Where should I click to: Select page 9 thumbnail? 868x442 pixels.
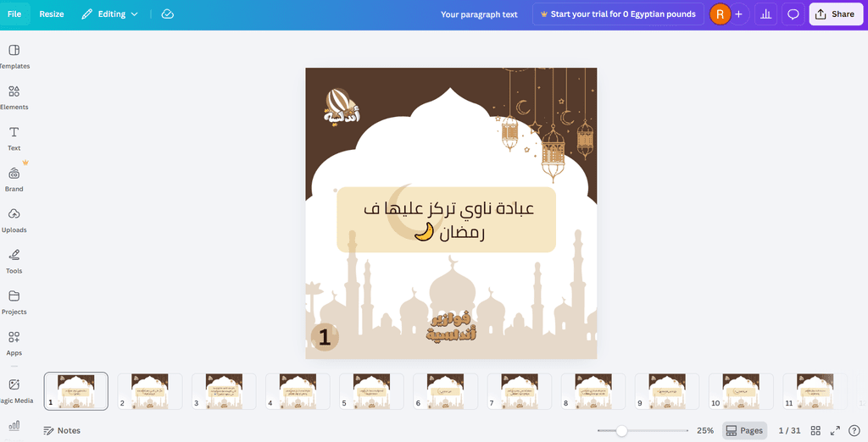tap(667, 391)
